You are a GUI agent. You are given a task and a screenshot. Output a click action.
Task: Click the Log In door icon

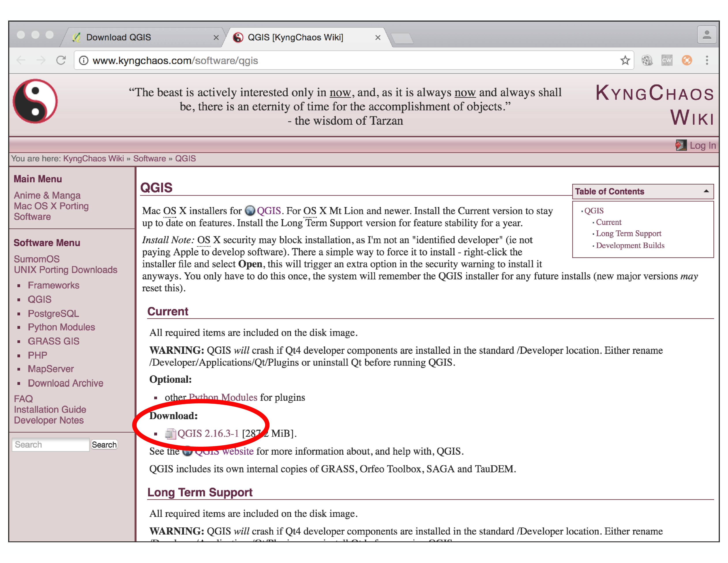pos(681,145)
